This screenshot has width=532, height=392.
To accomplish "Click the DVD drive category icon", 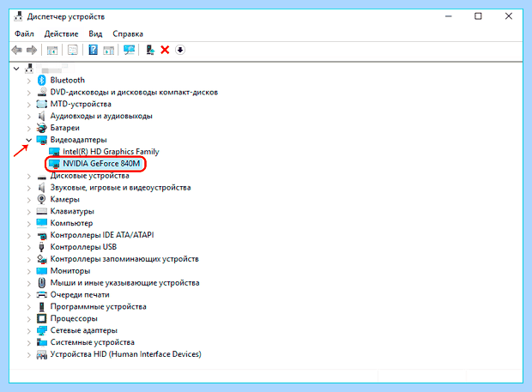I will [x=42, y=92].
